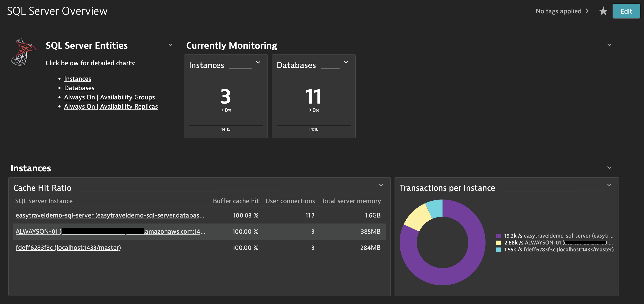
Task: Open the ALWAYSON-01 instance link
Action: pyautogui.click(x=110, y=231)
